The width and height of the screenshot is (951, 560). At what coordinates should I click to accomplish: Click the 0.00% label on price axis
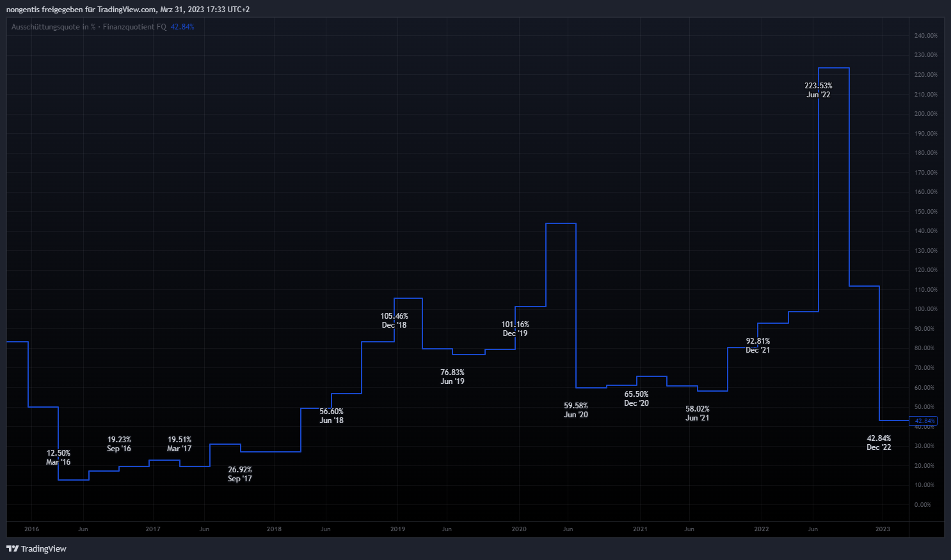(x=922, y=505)
